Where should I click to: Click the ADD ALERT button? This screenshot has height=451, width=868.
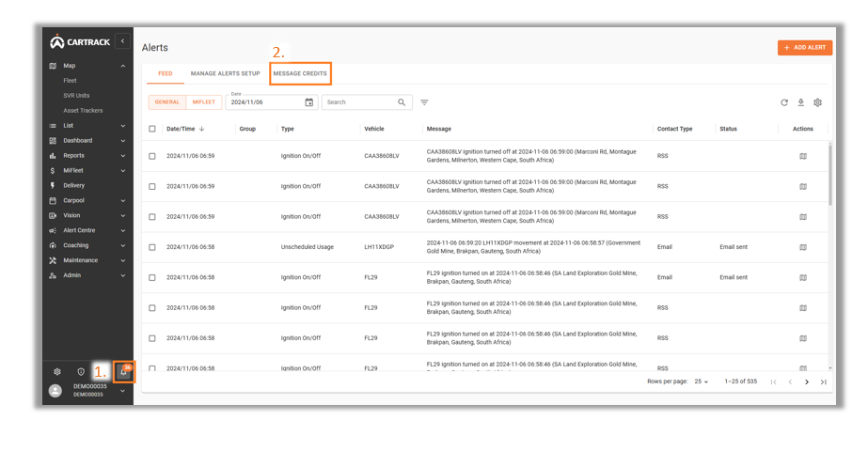click(x=805, y=48)
